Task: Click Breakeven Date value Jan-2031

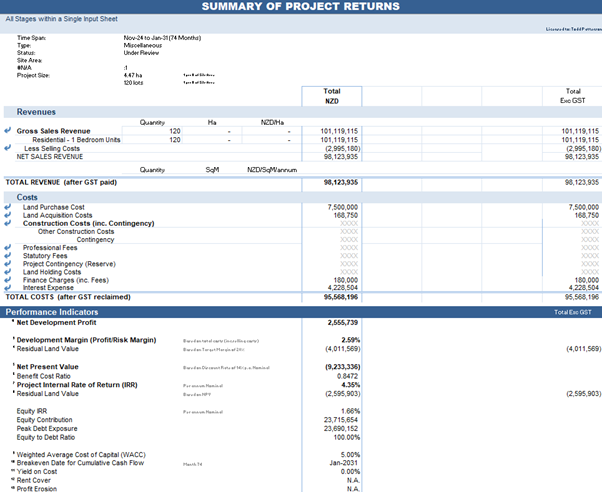Action: pyautogui.click(x=343, y=463)
